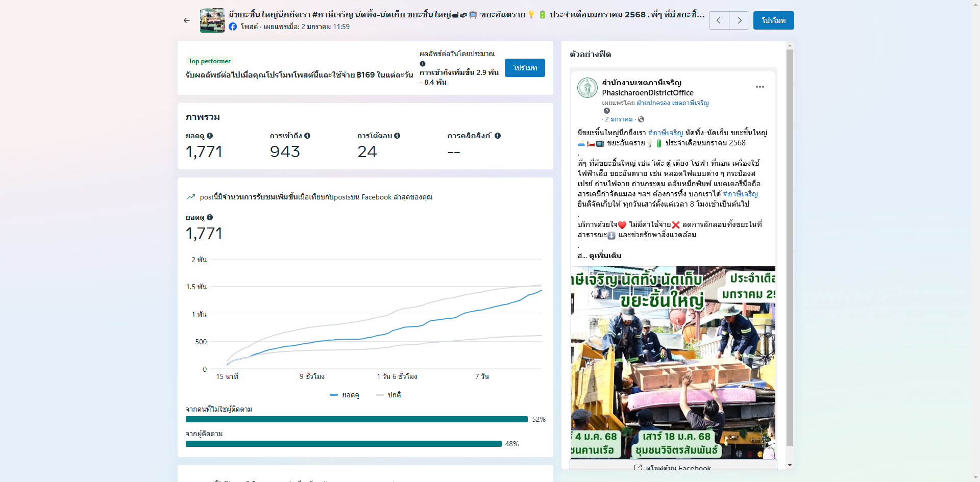Click the first #ภาษีเจริญ hashtag in the post text
Viewport: 980px width, 482px height.
tap(666, 133)
